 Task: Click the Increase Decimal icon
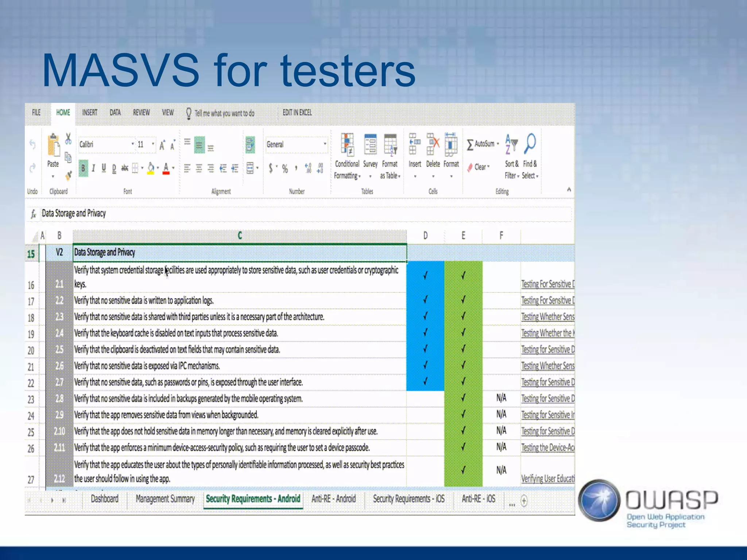pos(308,168)
